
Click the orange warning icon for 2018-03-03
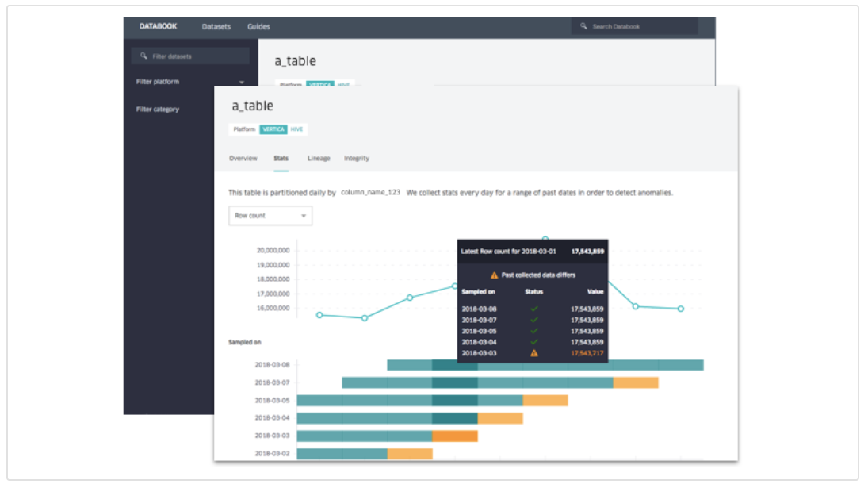(534, 353)
